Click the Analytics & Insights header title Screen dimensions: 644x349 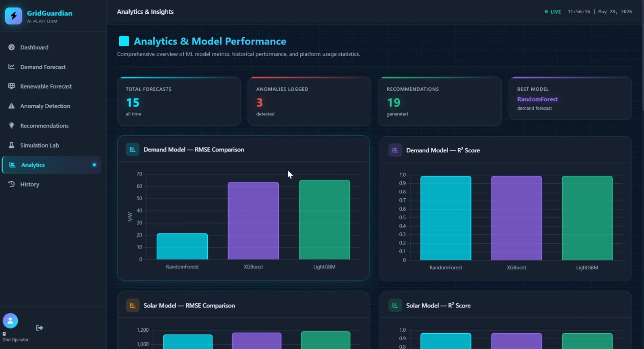(x=145, y=12)
